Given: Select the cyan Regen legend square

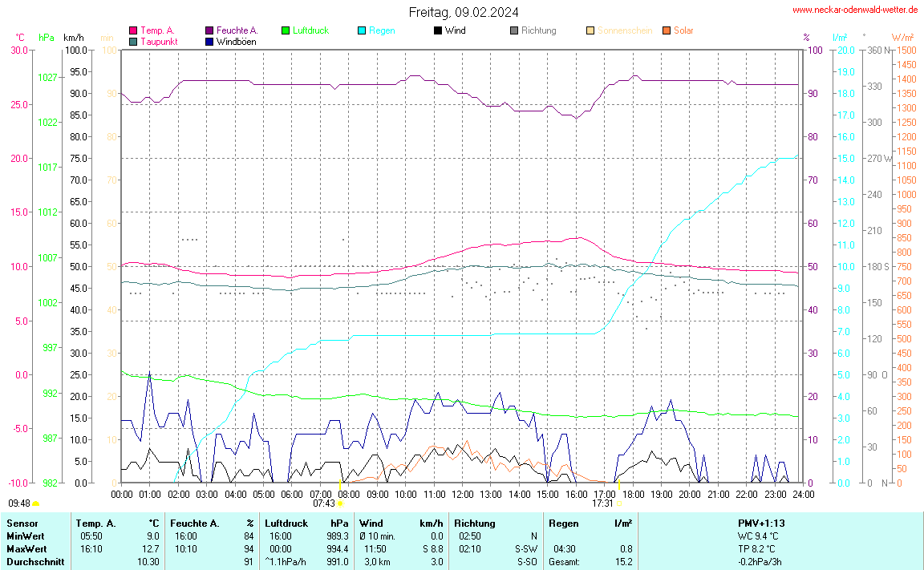Looking at the screenshot, I should click(x=362, y=30).
